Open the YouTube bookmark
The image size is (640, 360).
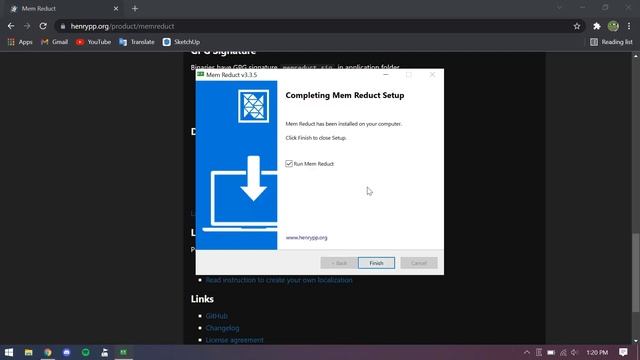[93, 42]
